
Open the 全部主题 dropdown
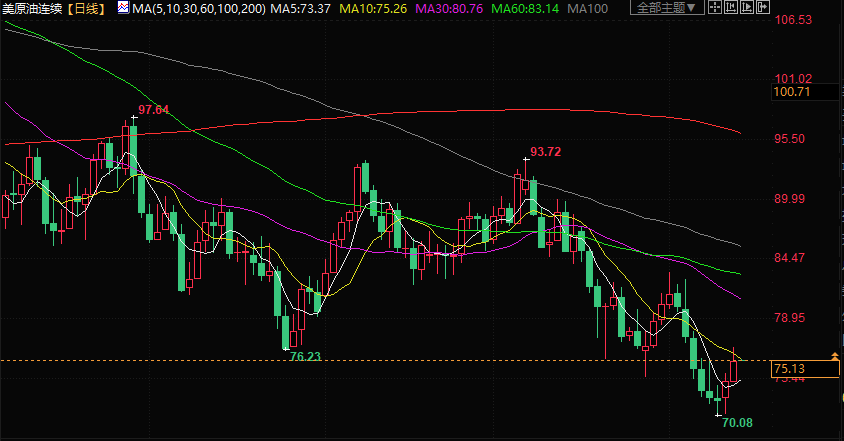coord(667,8)
